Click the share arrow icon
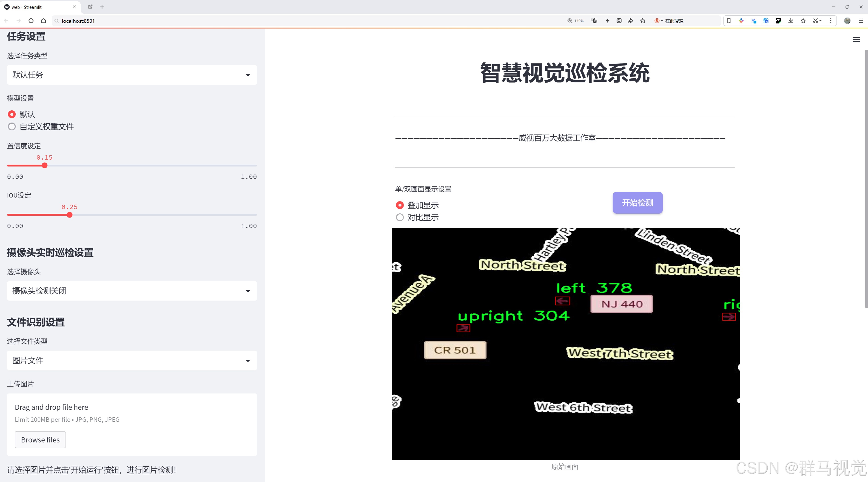Screen dimensions: 868x482 tap(631, 21)
